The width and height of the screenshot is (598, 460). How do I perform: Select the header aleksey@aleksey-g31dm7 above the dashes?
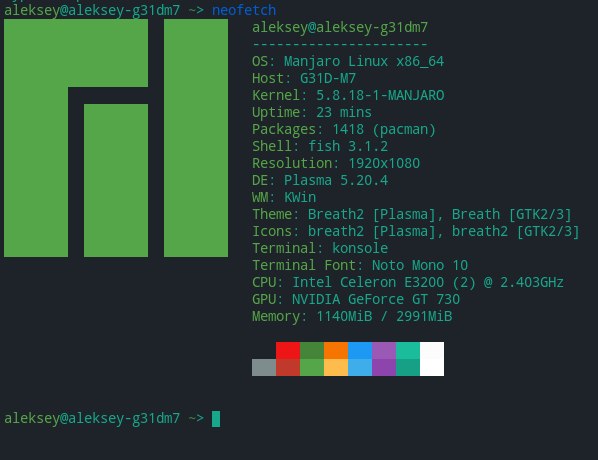tap(340, 27)
